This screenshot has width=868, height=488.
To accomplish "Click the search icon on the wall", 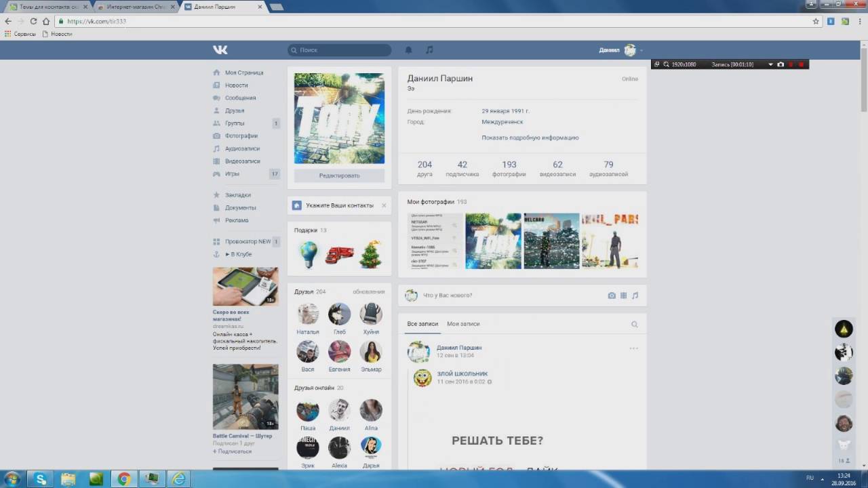I will [635, 325].
